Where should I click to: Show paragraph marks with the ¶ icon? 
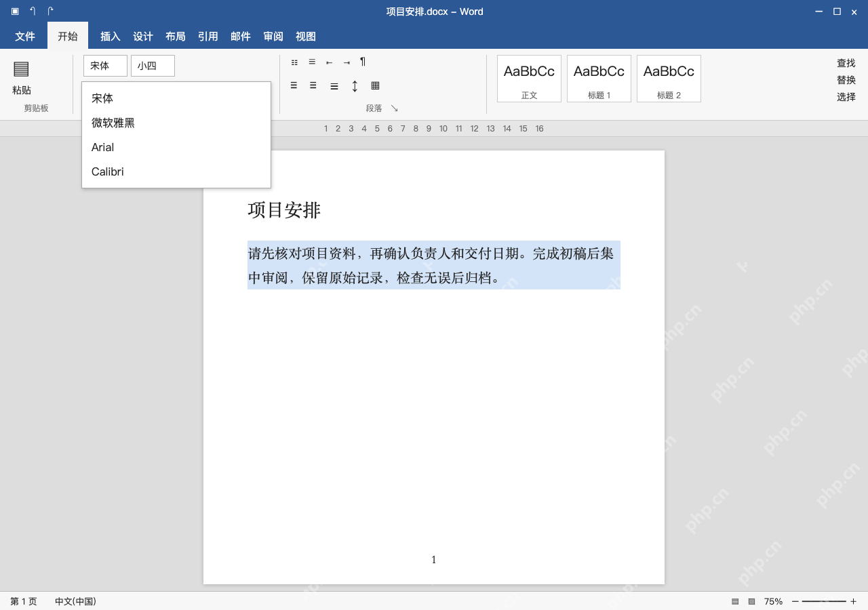point(363,62)
